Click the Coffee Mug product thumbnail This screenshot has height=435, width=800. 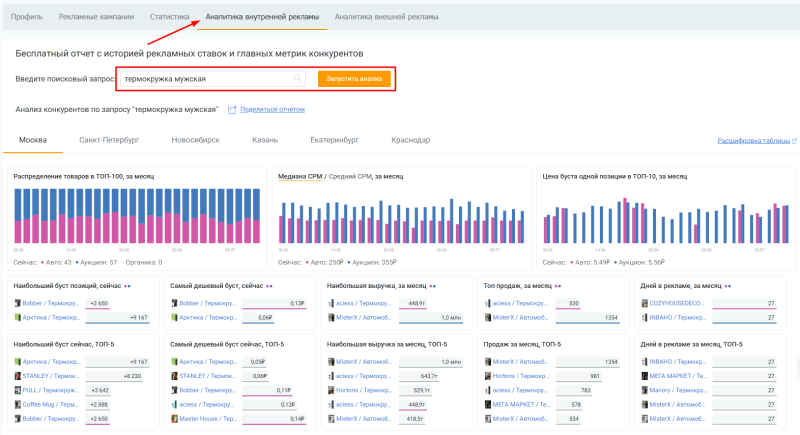click(x=18, y=404)
